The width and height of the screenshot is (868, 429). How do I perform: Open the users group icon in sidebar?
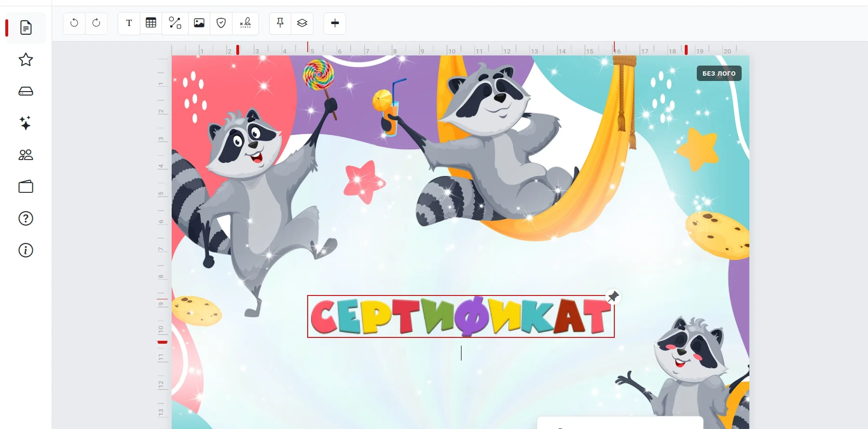click(26, 155)
